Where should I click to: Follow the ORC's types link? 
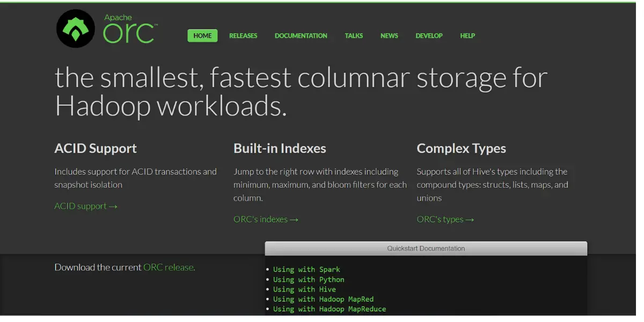[x=445, y=219]
